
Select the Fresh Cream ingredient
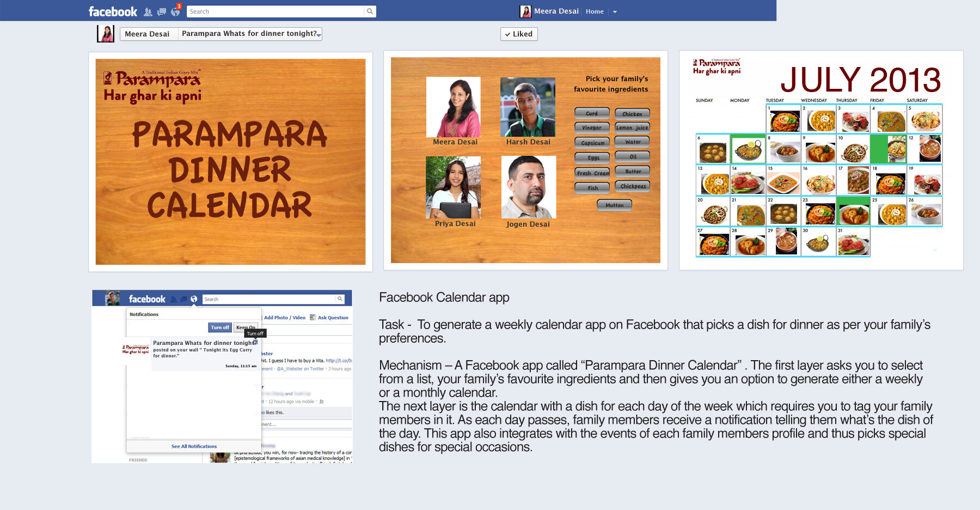[592, 173]
